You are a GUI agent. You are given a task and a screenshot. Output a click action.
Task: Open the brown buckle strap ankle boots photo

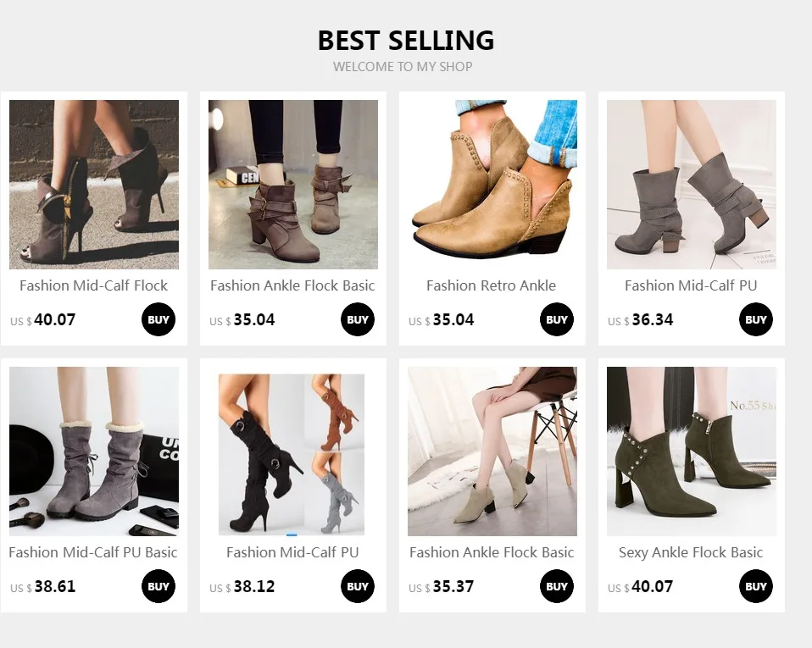point(293,185)
